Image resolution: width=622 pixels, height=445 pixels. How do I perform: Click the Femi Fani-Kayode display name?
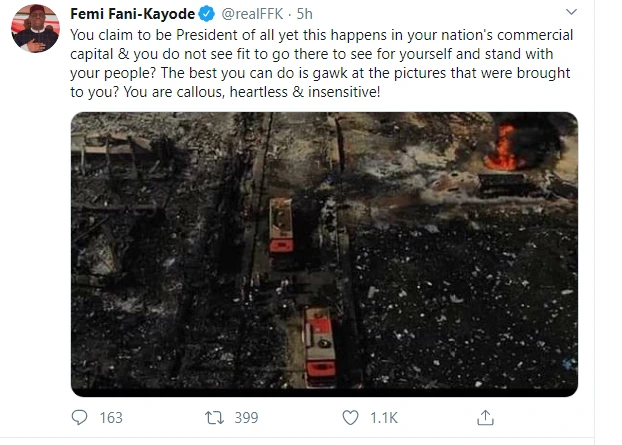pyautogui.click(x=132, y=14)
